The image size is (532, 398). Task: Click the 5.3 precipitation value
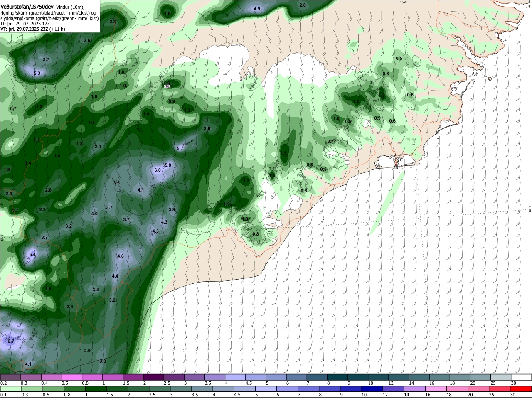click(37, 74)
